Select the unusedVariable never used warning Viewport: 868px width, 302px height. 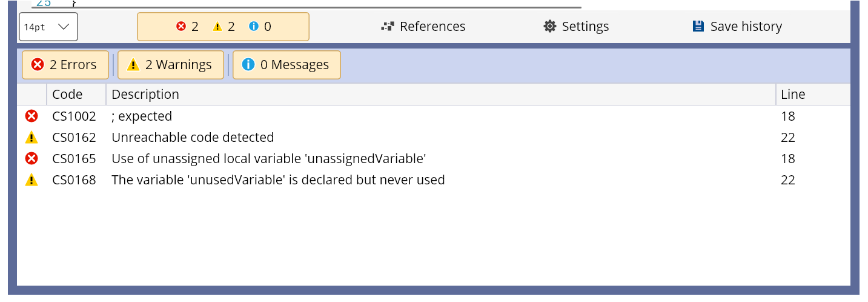click(x=278, y=180)
